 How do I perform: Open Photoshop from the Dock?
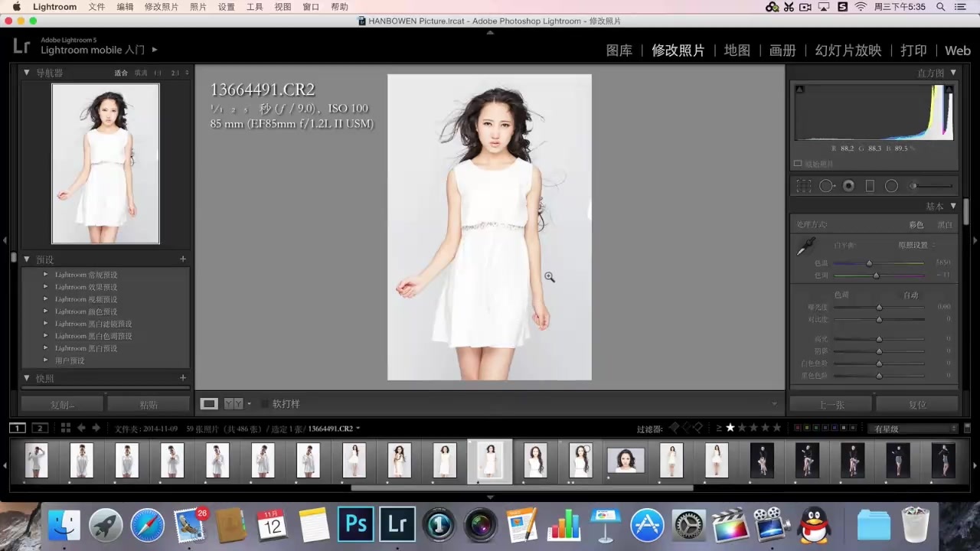tap(356, 524)
